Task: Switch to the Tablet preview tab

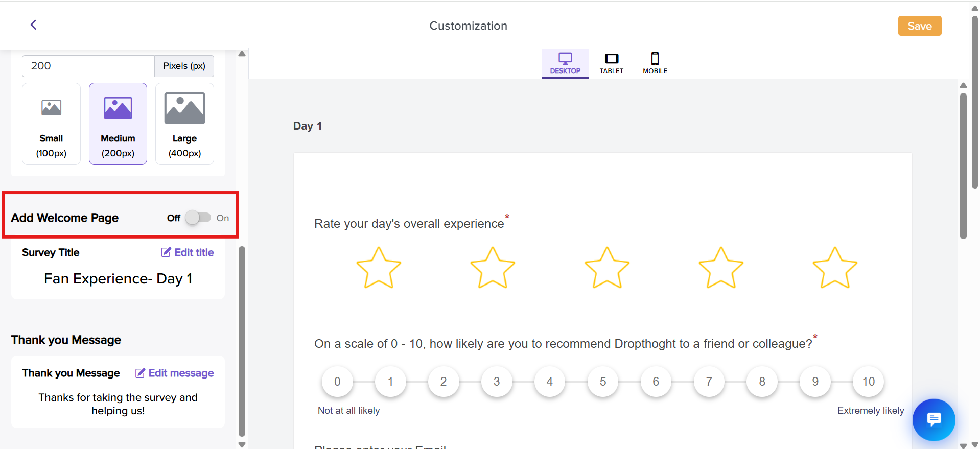Action: coord(611,63)
